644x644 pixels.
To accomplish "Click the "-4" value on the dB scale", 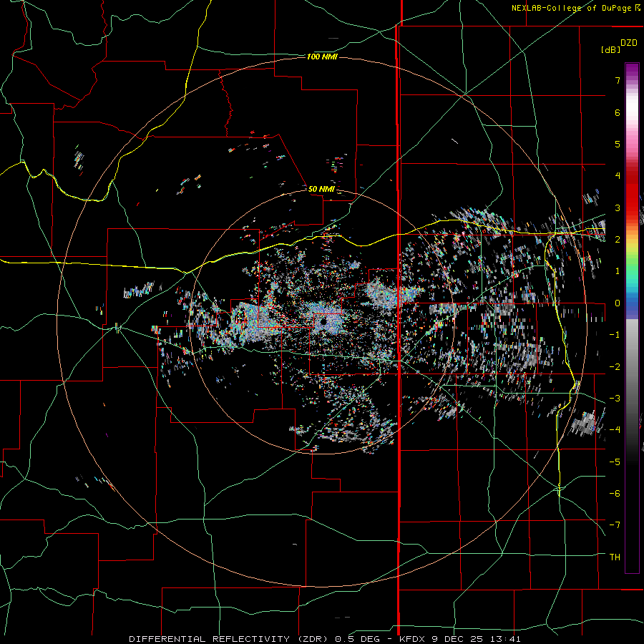I will 615,430.
